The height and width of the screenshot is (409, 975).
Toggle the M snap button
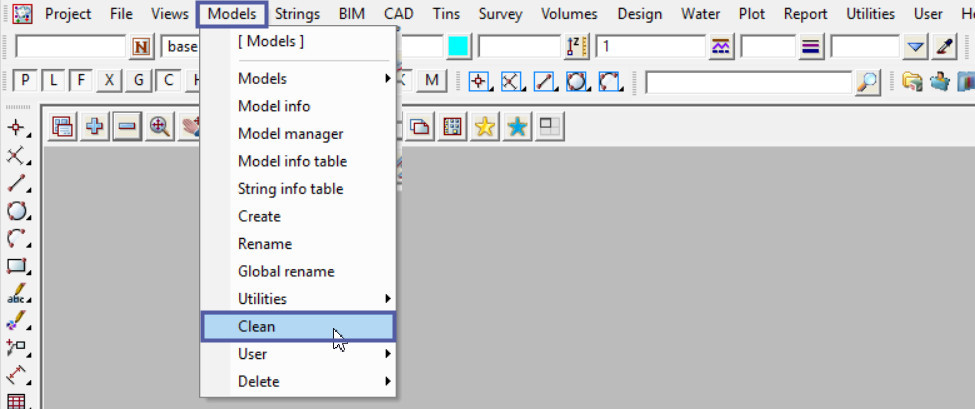432,81
